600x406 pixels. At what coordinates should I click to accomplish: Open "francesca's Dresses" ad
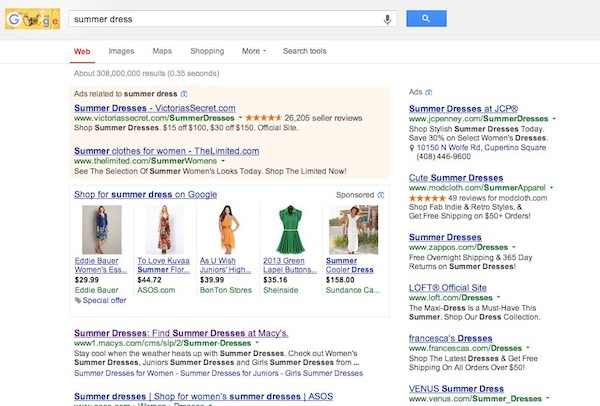tap(450, 338)
